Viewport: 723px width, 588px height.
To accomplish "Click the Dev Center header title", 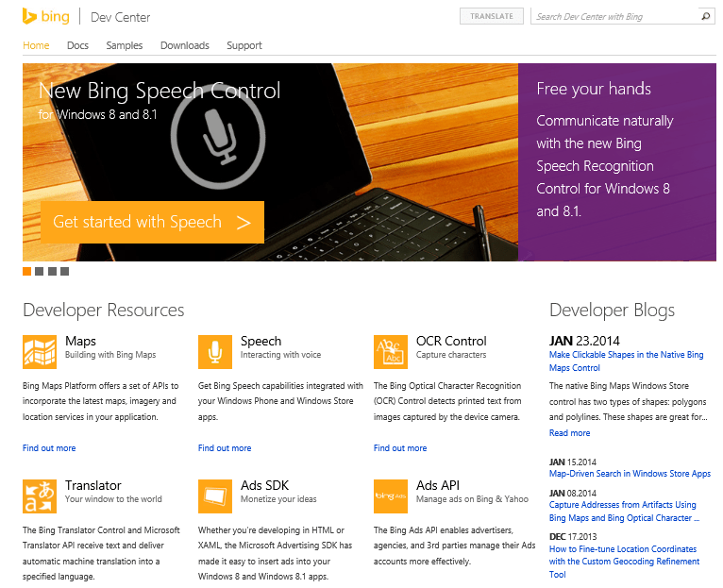I will [121, 17].
